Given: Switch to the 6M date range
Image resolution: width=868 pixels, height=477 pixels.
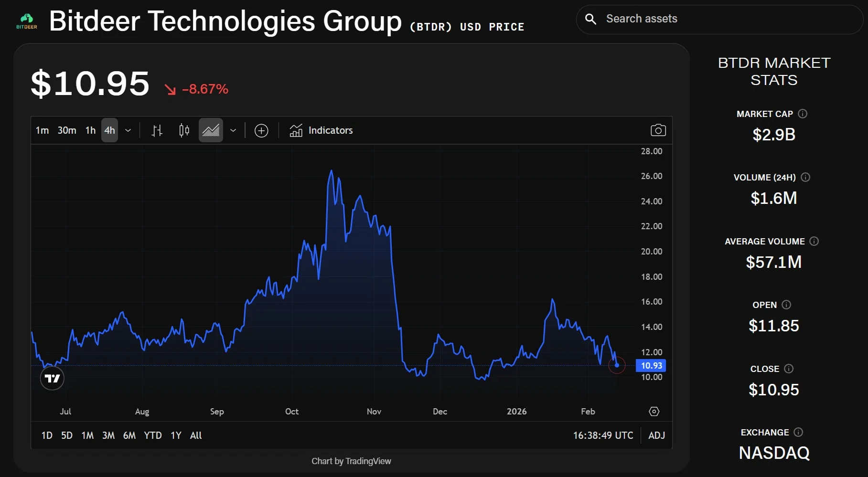Looking at the screenshot, I should 129,435.
